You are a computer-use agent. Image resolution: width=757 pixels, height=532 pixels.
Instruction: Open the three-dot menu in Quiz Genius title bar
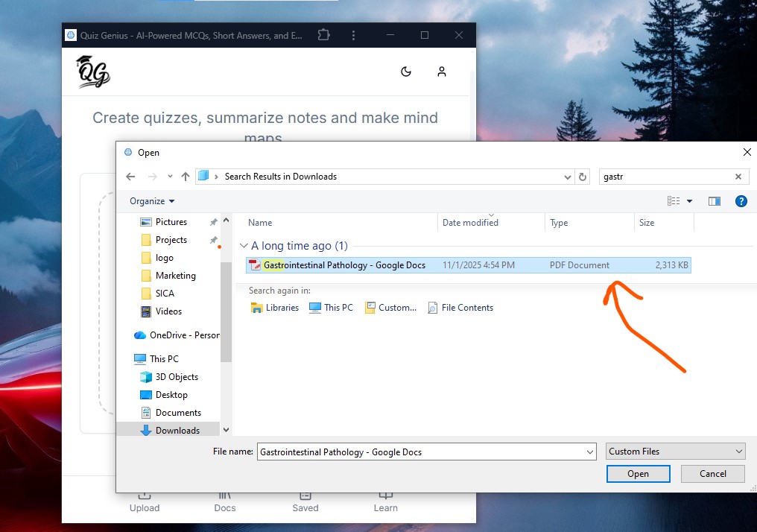click(353, 35)
